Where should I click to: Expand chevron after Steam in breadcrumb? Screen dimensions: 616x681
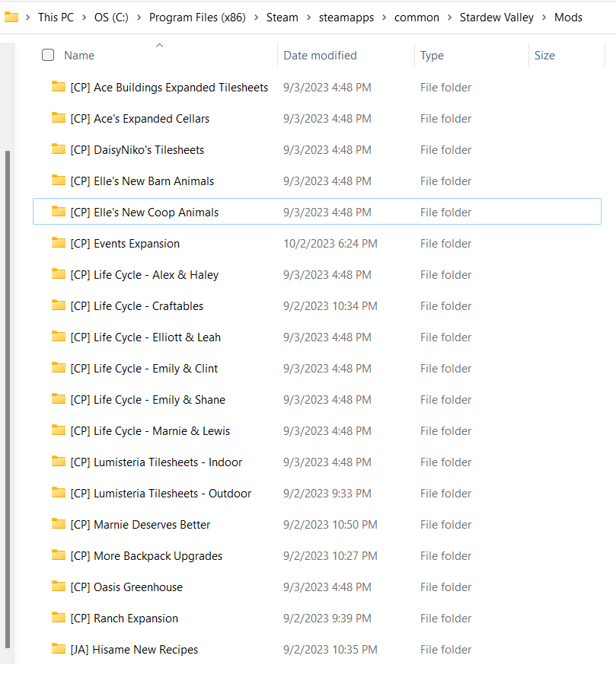308,18
